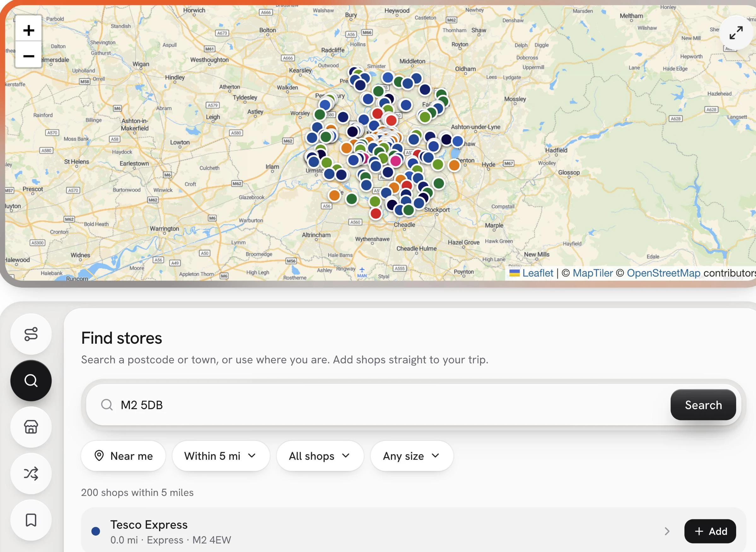Open the Any size filter dropdown
Screen dimensions: 756x552
click(412, 456)
